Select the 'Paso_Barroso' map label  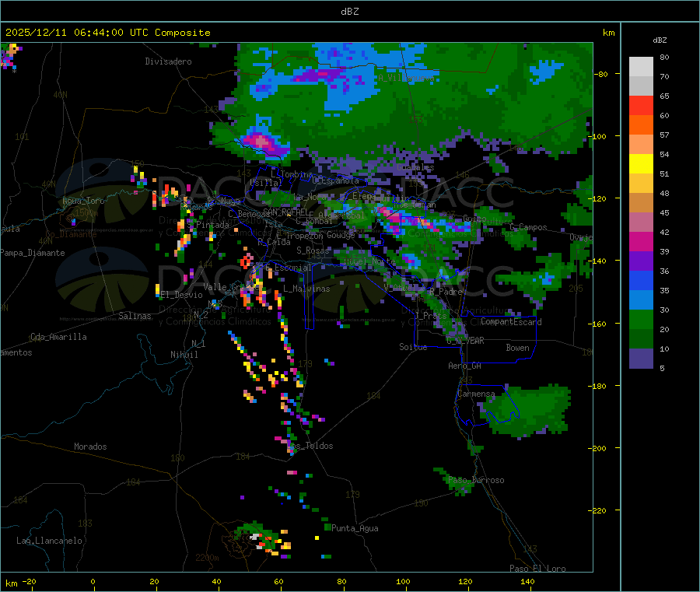(476, 480)
